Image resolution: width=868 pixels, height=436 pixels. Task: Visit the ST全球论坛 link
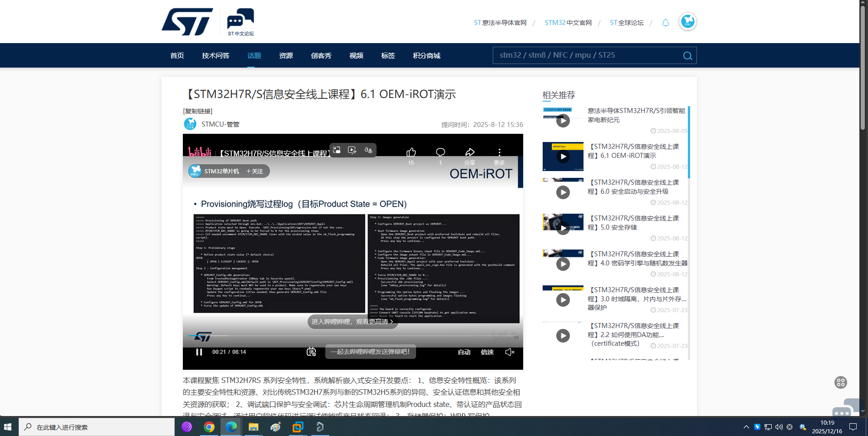coord(627,23)
